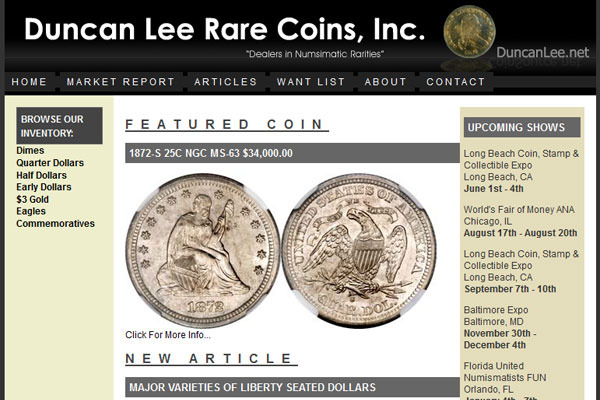
Task: Click the gold coin logo in header
Action: click(469, 32)
